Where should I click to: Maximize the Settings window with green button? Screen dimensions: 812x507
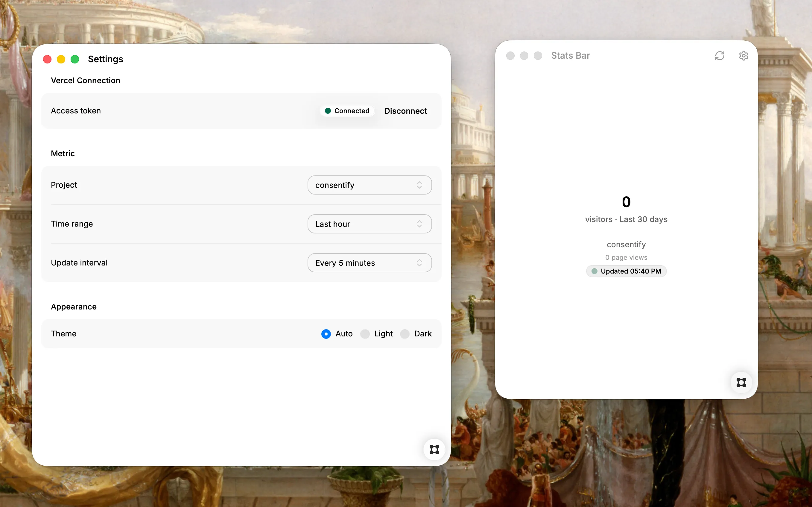pyautogui.click(x=75, y=59)
